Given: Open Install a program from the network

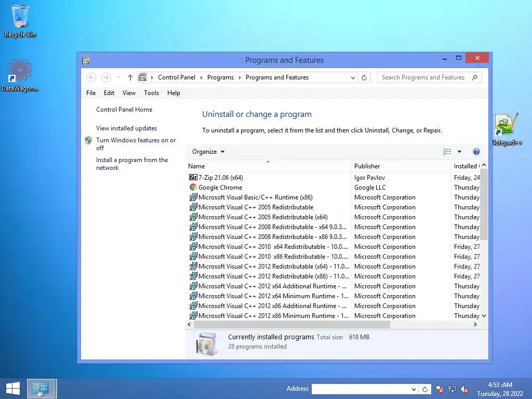Looking at the screenshot, I should point(132,164).
